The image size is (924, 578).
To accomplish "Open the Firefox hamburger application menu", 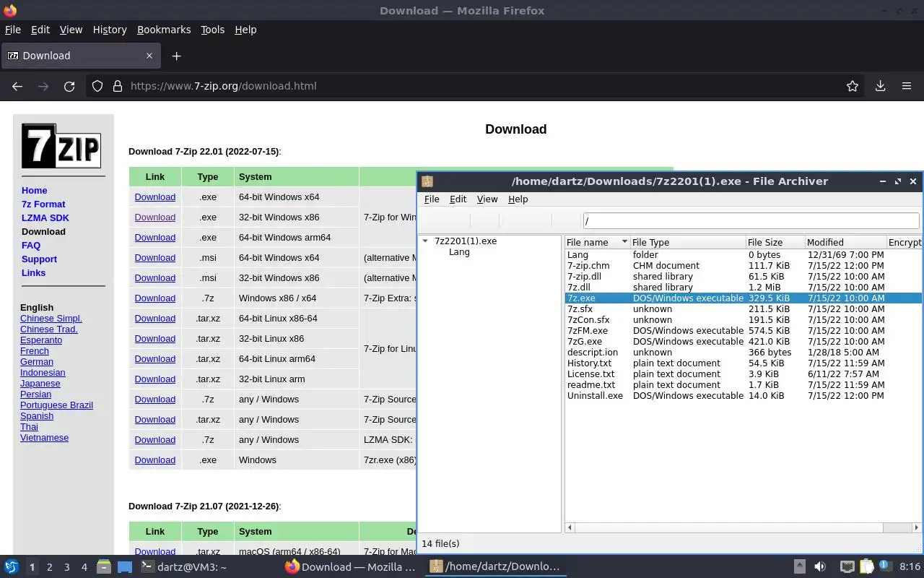I will (907, 86).
